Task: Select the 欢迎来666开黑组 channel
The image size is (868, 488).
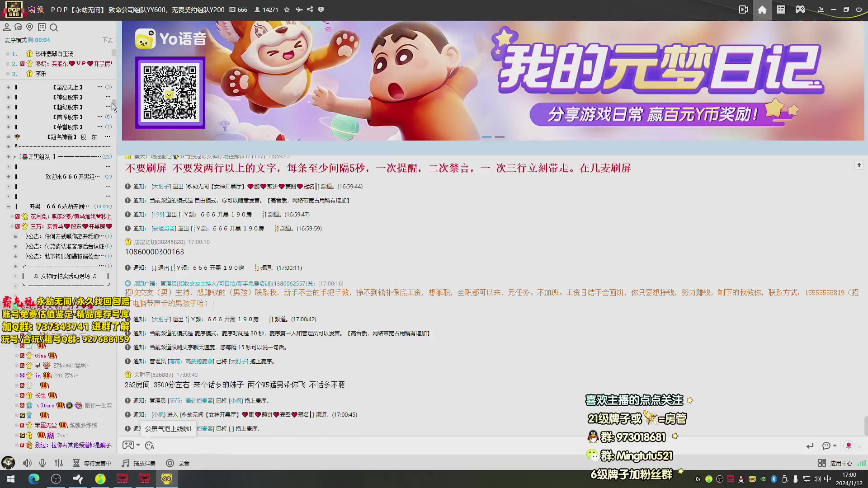Action: 73,177
